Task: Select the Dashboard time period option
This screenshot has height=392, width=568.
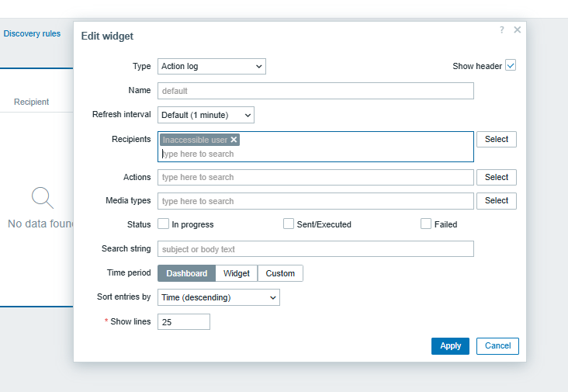Action: point(186,273)
